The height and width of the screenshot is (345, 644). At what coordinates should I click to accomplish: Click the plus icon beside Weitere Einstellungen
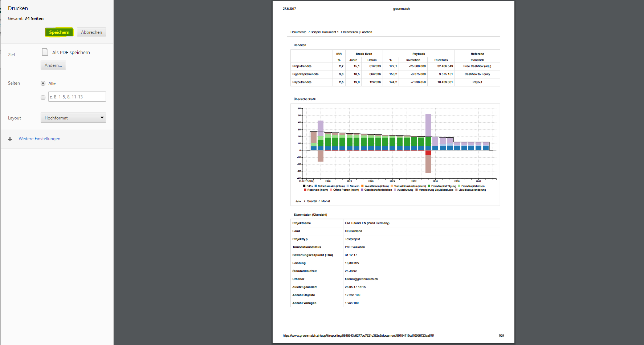point(10,139)
